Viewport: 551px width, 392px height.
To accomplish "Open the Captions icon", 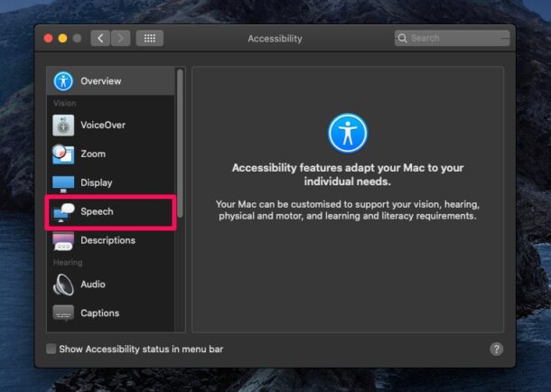I will coord(63,313).
